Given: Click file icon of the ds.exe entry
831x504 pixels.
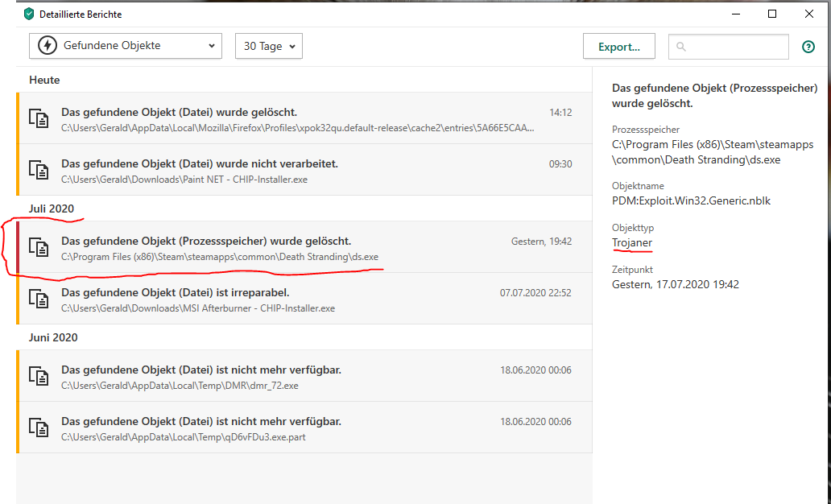Looking at the screenshot, I should [39, 247].
